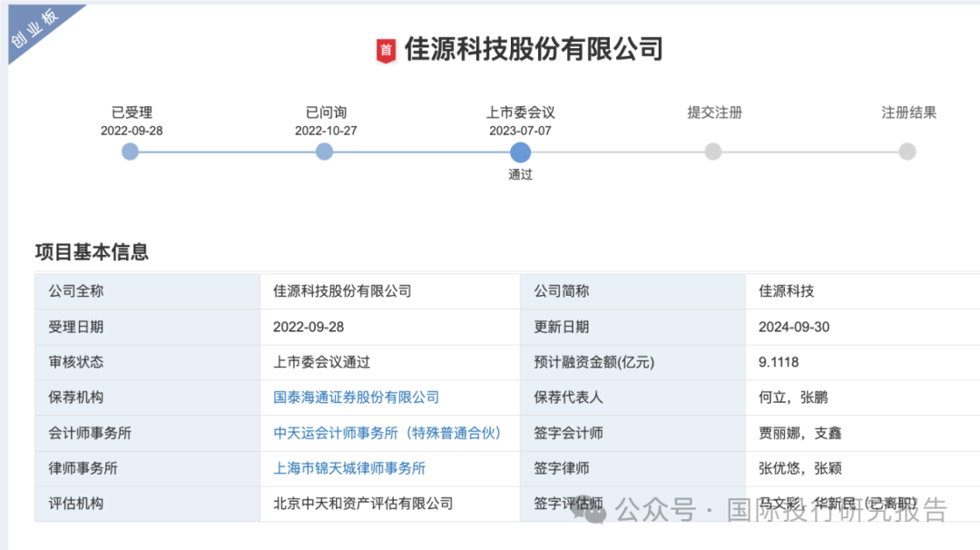The height and width of the screenshot is (550, 980).
Task: Click the 2024-09-30 update date cell
Action: (x=794, y=327)
